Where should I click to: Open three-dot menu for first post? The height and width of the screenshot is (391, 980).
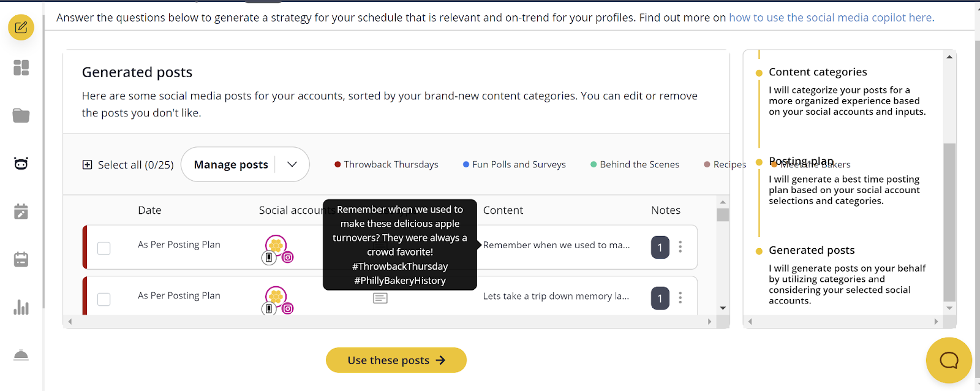point(680,247)
